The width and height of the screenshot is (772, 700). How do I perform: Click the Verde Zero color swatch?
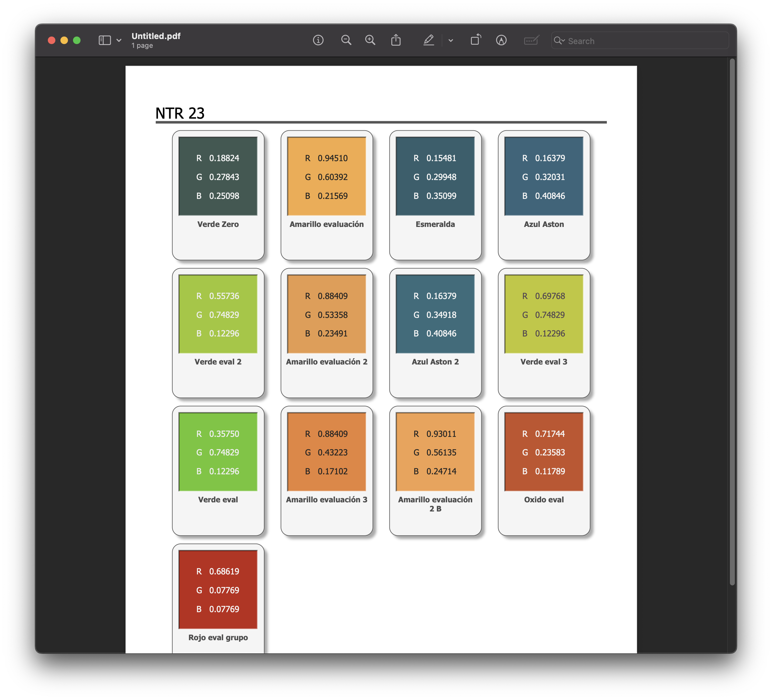(x=218, y=176)
